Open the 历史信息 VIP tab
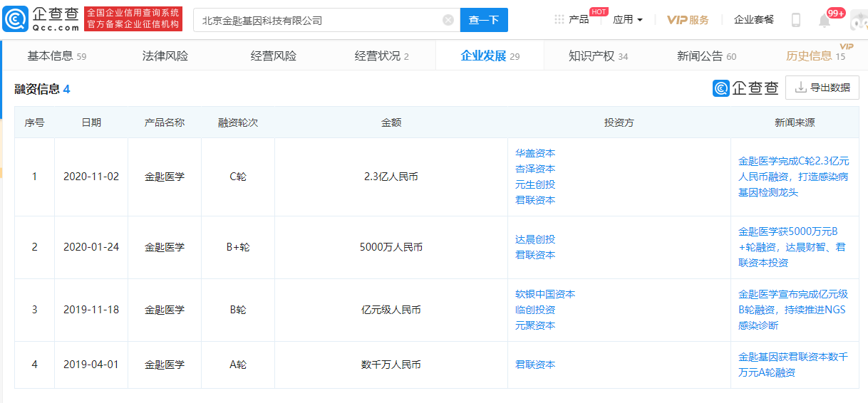868x403 pixels. (815, 56)
